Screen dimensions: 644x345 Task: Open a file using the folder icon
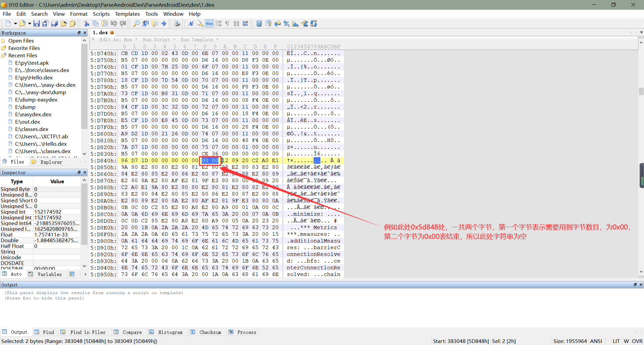[22, 23]
